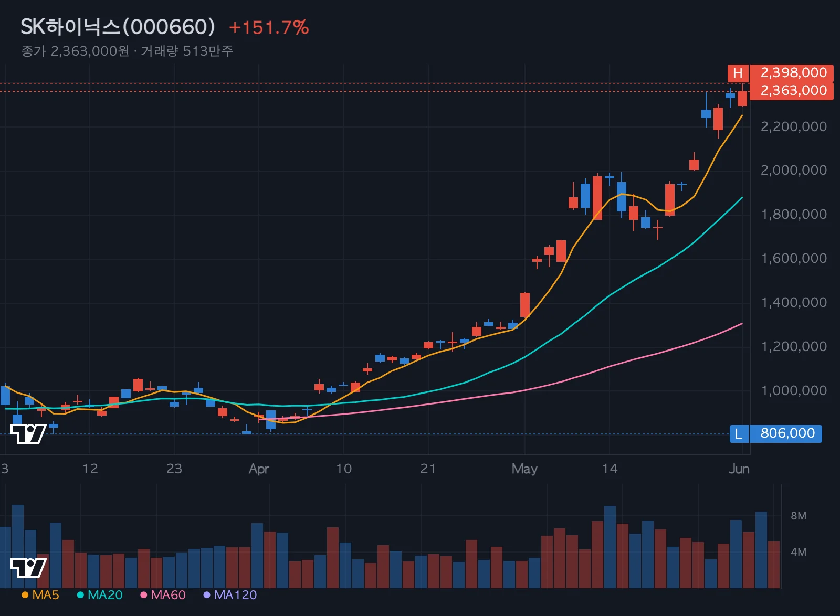Select the MA20 legend label

click(105, 595)
